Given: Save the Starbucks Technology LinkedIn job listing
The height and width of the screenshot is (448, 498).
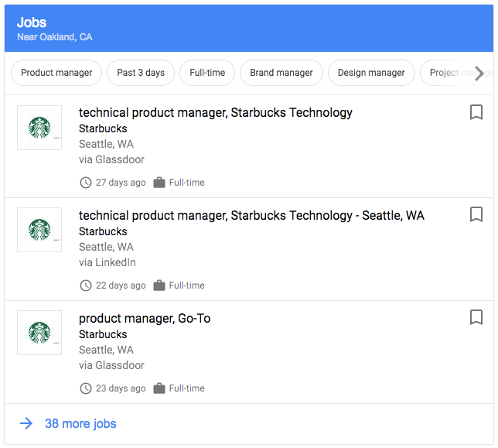Looking at the screenshot, I should click(x=476, y=214).
